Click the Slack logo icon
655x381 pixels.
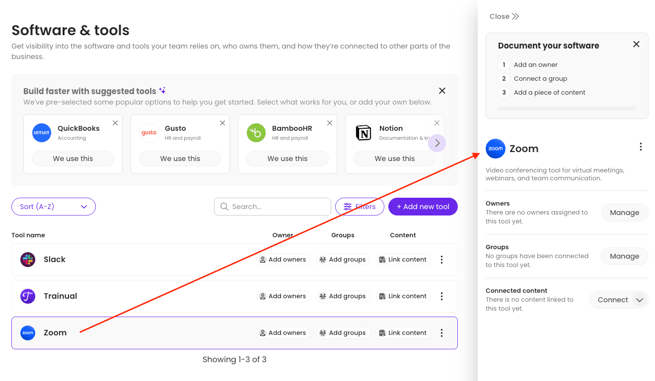(28, 259)
